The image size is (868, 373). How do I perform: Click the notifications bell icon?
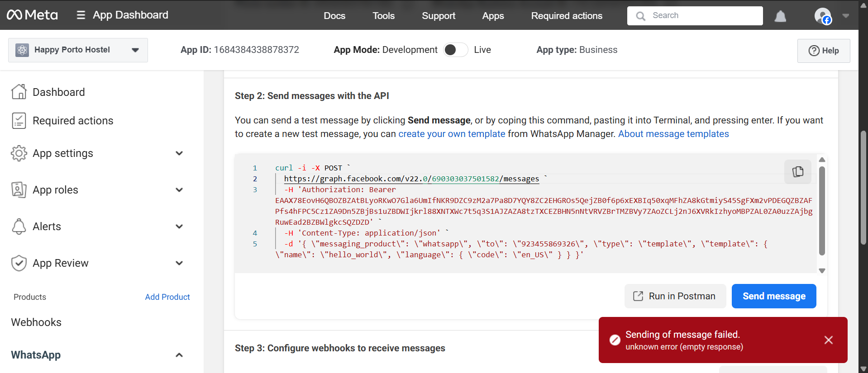pyautogui.click(x=780, y=16)
